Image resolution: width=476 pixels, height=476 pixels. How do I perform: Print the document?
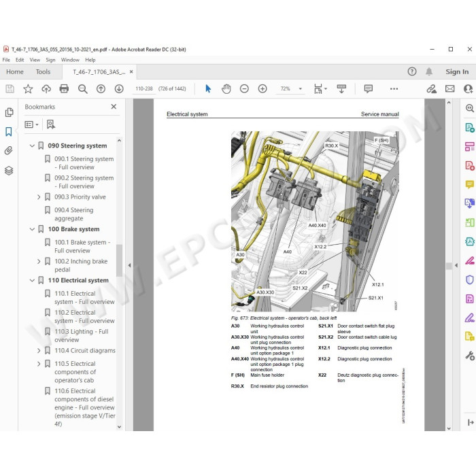click(x=64, y=88)
